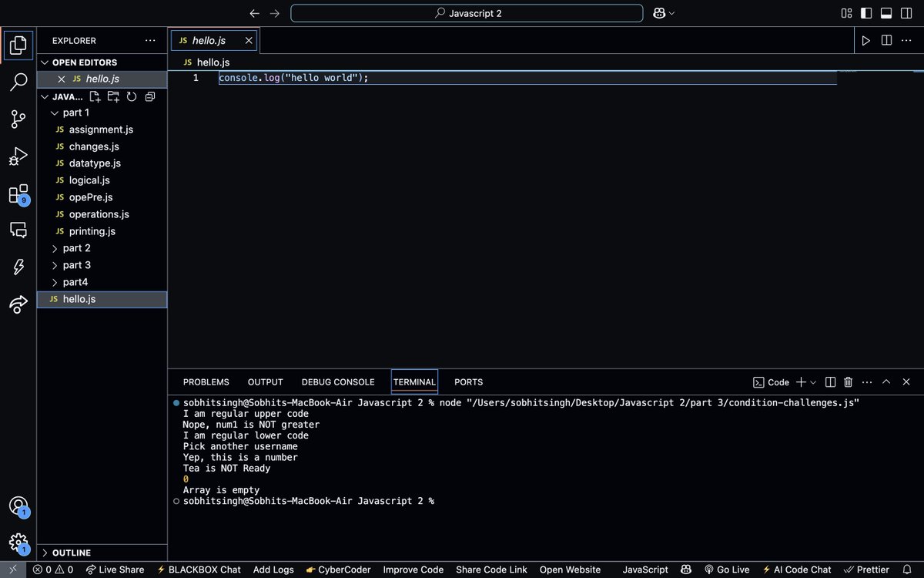Open the opePre.js file
924x578 pixels.
point(102,197)
